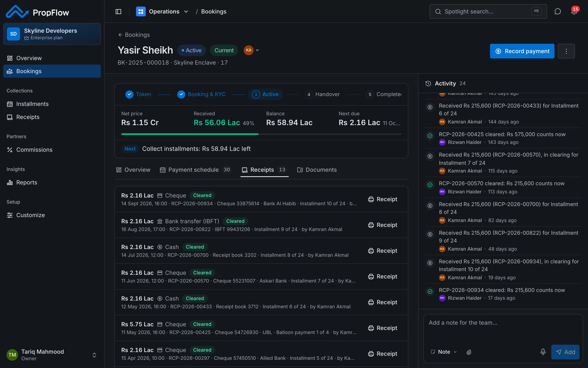Image resolution: width=588 pixels, height=368 pixels.
Task: Go to Installments in the sidebar
Action: 52,104
